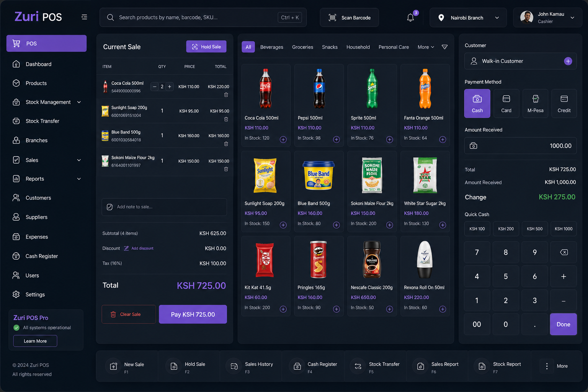Select the Blue Band 500g product card

click(319, 191)
